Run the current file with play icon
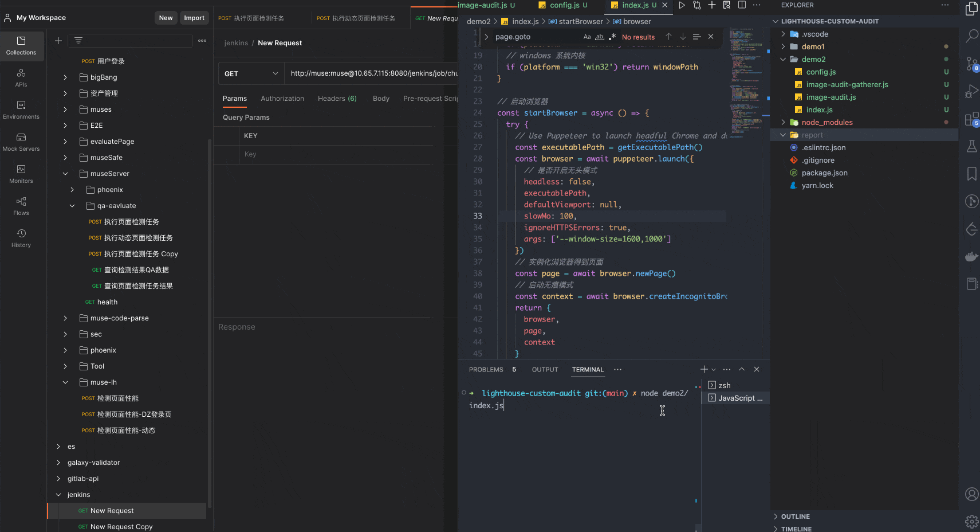 (682, 5)
